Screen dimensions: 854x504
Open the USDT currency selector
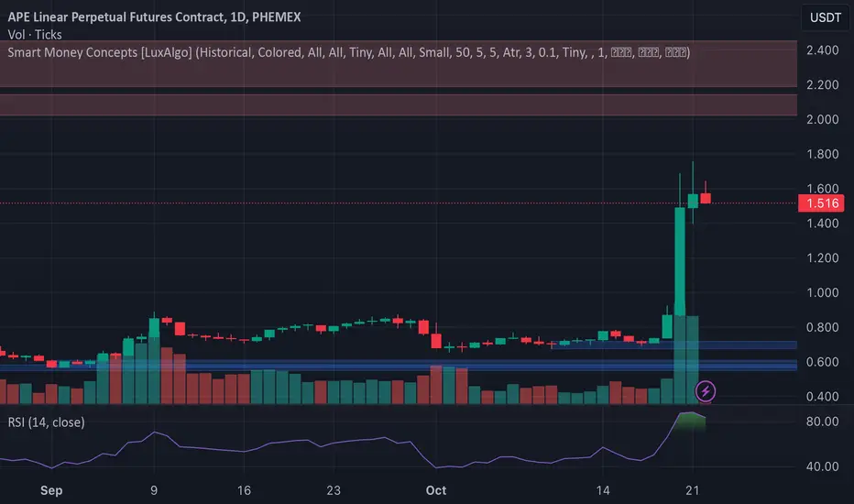[x=825, y=17]
